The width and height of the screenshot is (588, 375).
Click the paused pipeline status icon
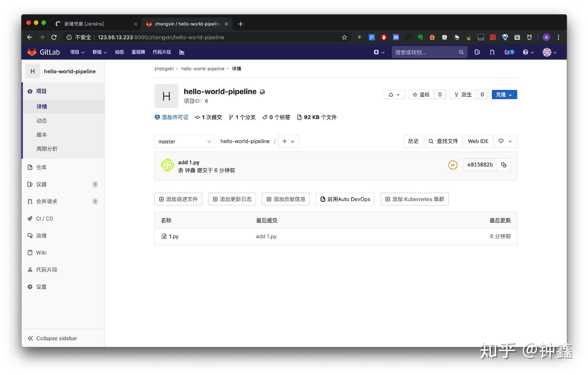tap(453, 165)
